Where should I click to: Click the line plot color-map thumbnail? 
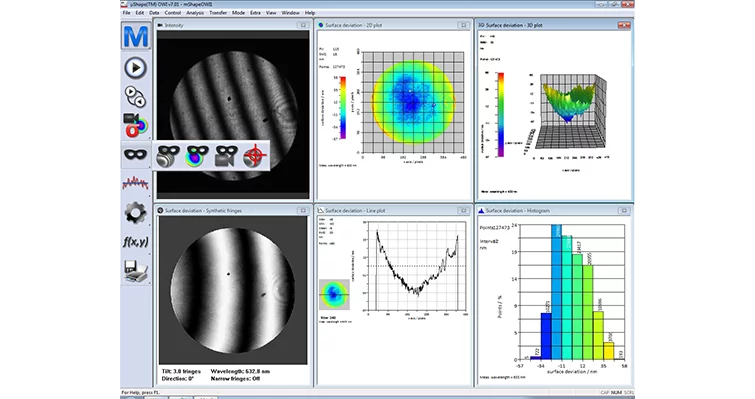(x=334, y=295)
